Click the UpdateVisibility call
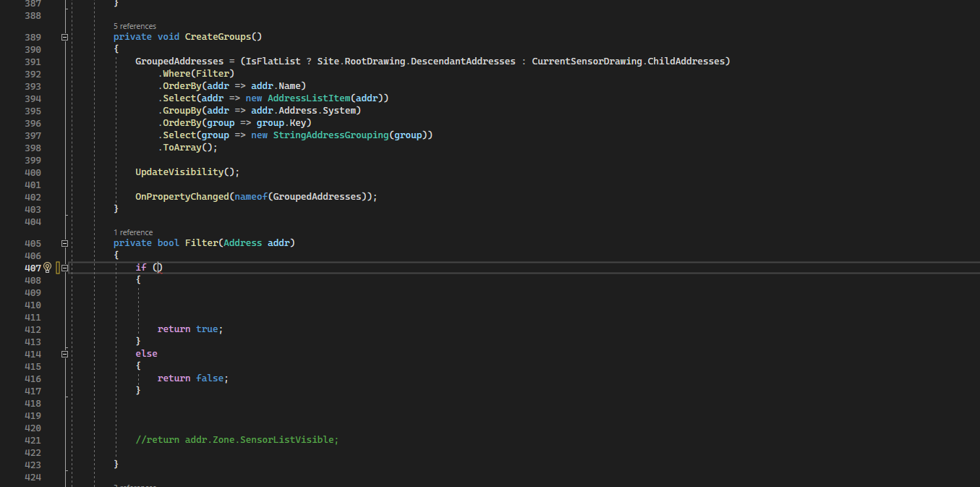Viewport: 980px width, 487px height. (179, 172)
